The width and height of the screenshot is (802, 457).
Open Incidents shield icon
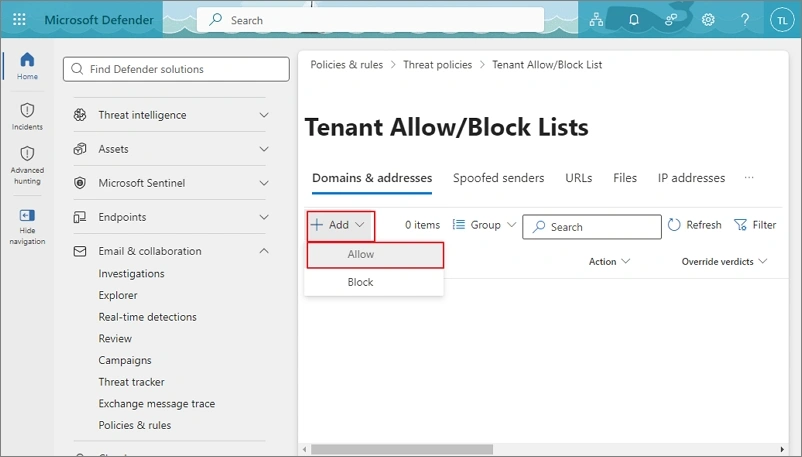[x=27, y=110]
